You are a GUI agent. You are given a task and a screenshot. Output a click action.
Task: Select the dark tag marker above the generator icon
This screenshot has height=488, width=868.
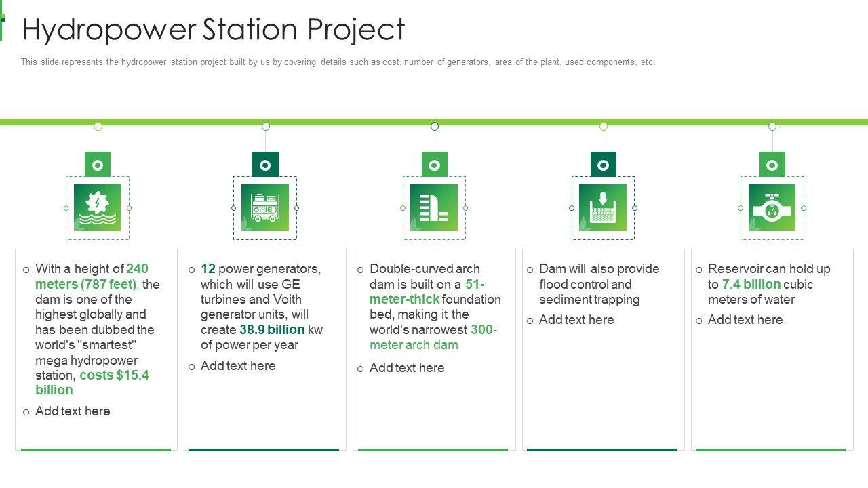[265, 165]
